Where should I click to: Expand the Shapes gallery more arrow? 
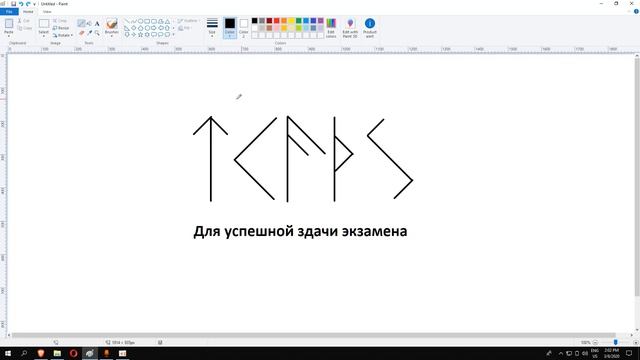point(173,35)
